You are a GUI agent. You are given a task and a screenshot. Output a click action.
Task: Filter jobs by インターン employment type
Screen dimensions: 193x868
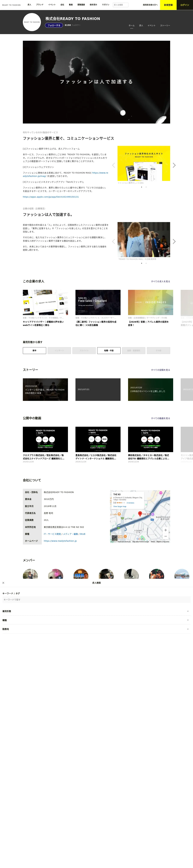point(59,350)
